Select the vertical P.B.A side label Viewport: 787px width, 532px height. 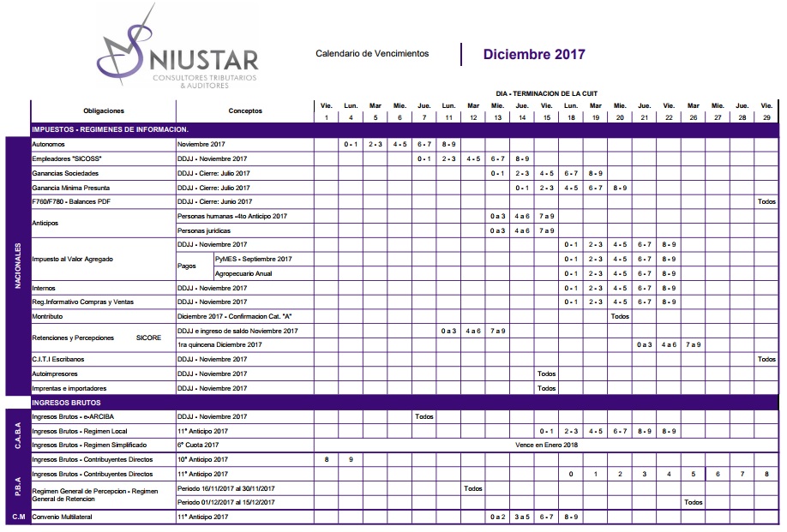click(x=18, y=487)
